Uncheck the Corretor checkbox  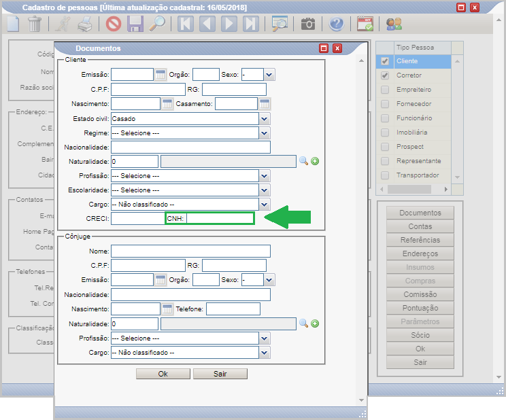(x=385, y=75)
